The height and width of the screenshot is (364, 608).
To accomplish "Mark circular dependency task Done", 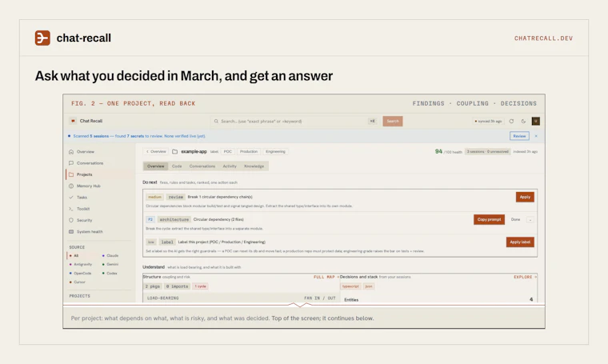I will 515,219.
